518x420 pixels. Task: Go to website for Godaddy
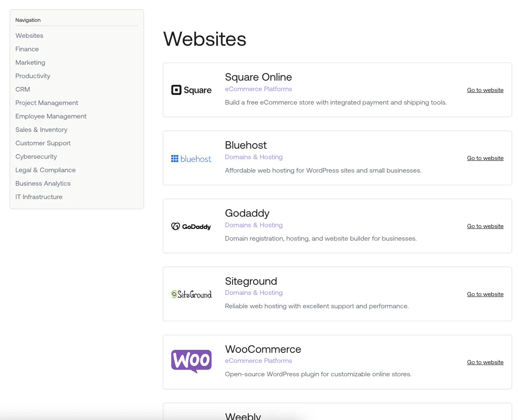pyautogui.click(x=485, y=226)
